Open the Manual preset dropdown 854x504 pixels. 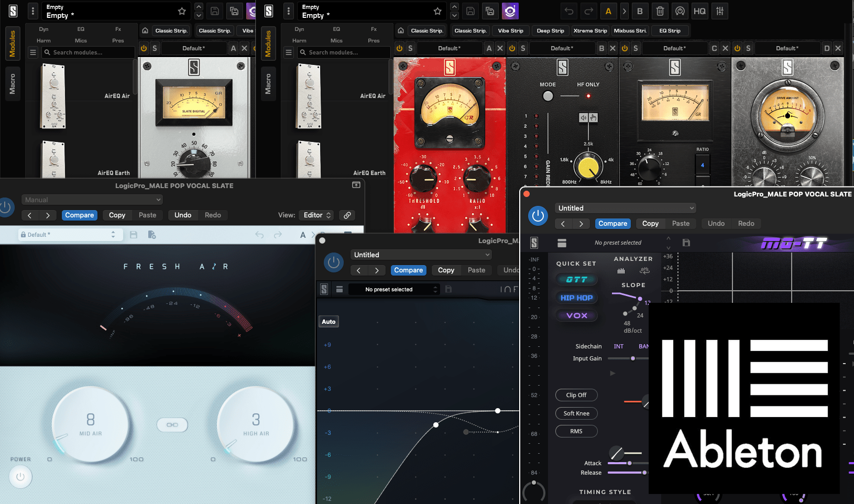coord(92,200)
